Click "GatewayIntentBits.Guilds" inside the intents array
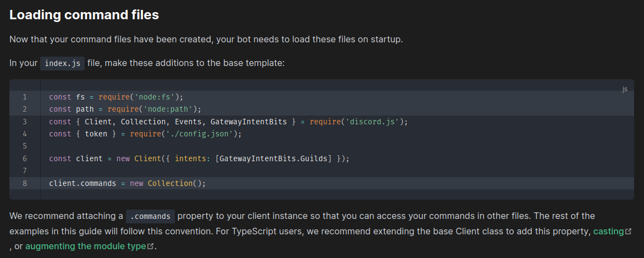The width and height of the screenshot is (644, 258). point(273,158)
